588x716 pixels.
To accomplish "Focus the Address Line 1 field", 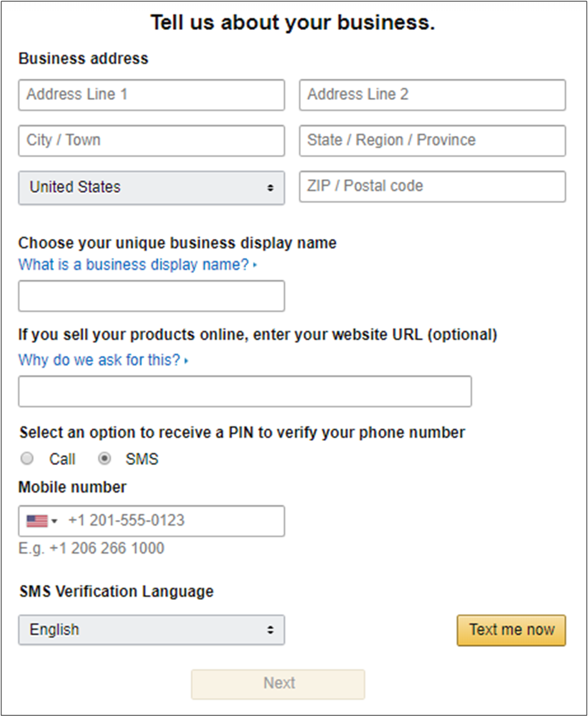I will coord(151,95).
